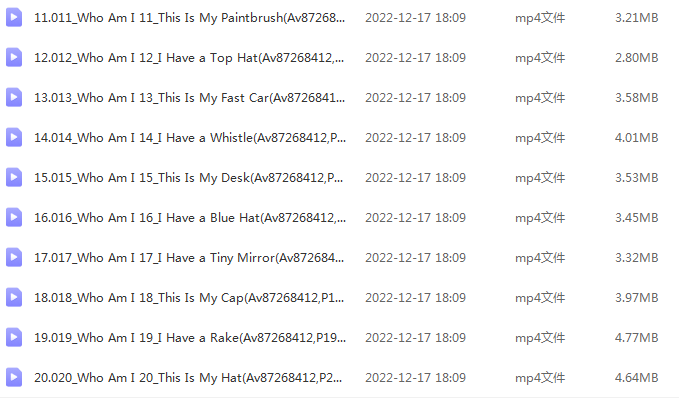Open file 12_I Have a Top Hat
The width and height of the screenshot is (679, 400).
click(189, 58)
